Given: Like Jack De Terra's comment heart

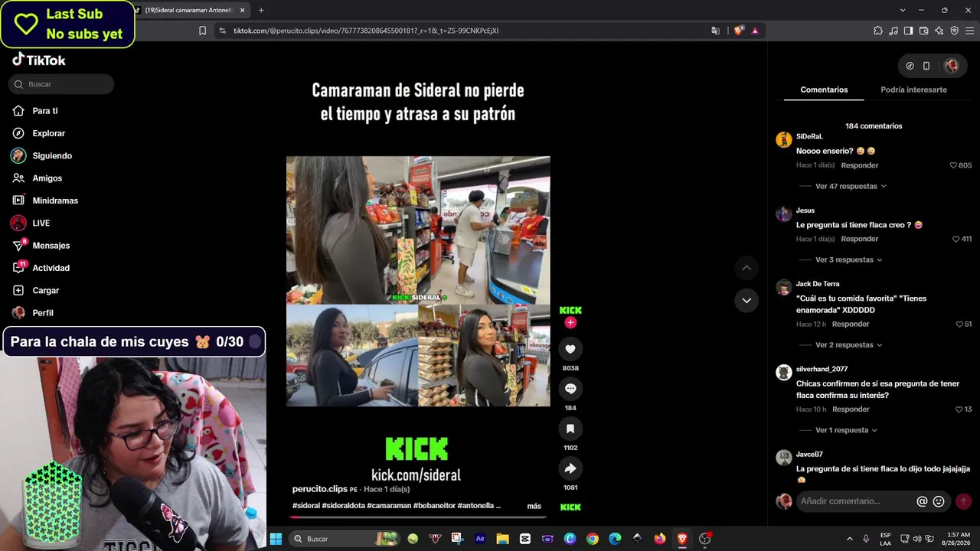Looking at the screenshot, I should click(x=959, y=324).
